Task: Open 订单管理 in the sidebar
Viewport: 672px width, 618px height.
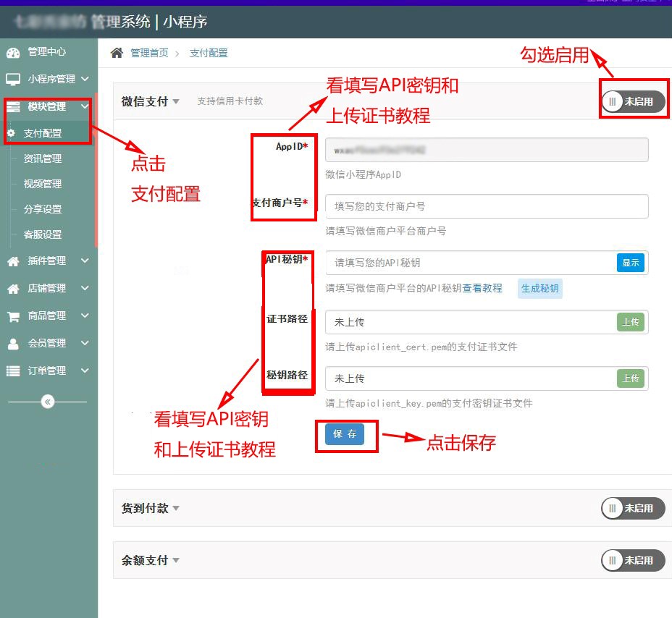Action: click(47, 371)
